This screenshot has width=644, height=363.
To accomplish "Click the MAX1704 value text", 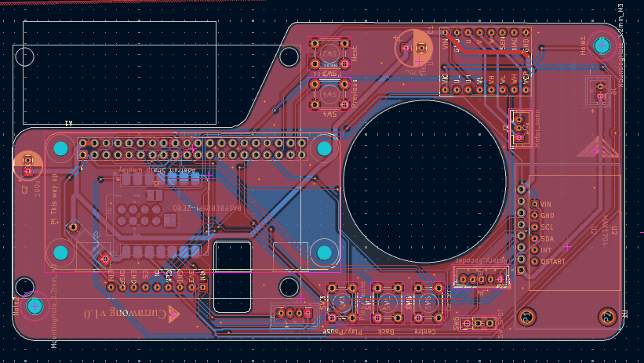I will [x=605, y=230].
